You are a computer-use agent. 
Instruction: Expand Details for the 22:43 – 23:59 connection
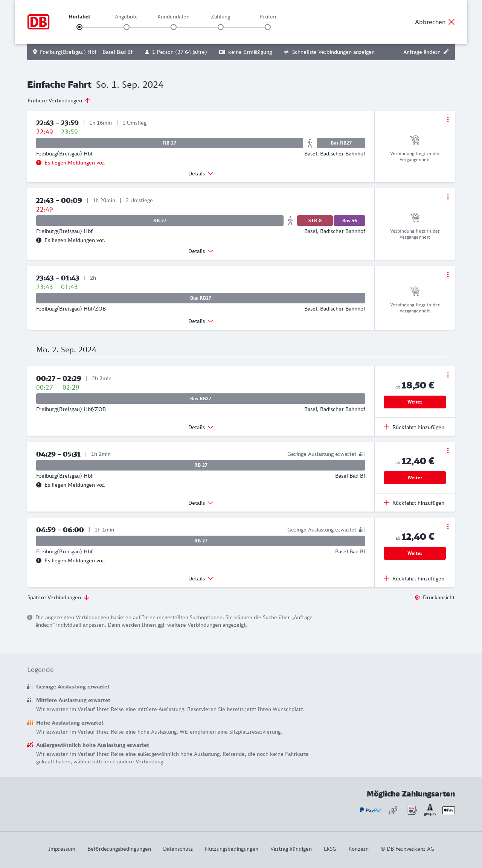pyautogui.click(x=201, y=174)
